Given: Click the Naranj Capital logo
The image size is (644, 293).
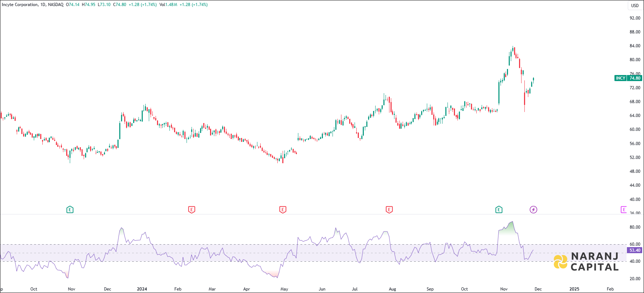Looking at the screenshot, I should tap(586, 262).
